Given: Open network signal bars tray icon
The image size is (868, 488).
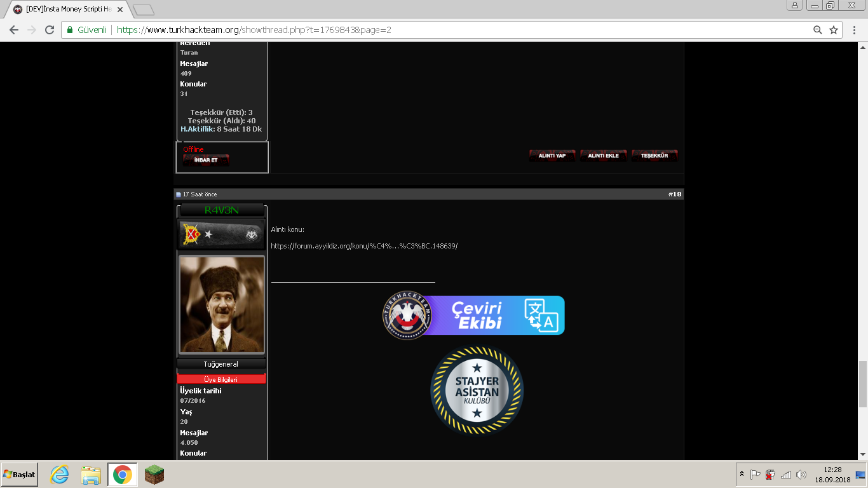Looking at the screenshot, I should pyautogui.click(x=786, y=475).
